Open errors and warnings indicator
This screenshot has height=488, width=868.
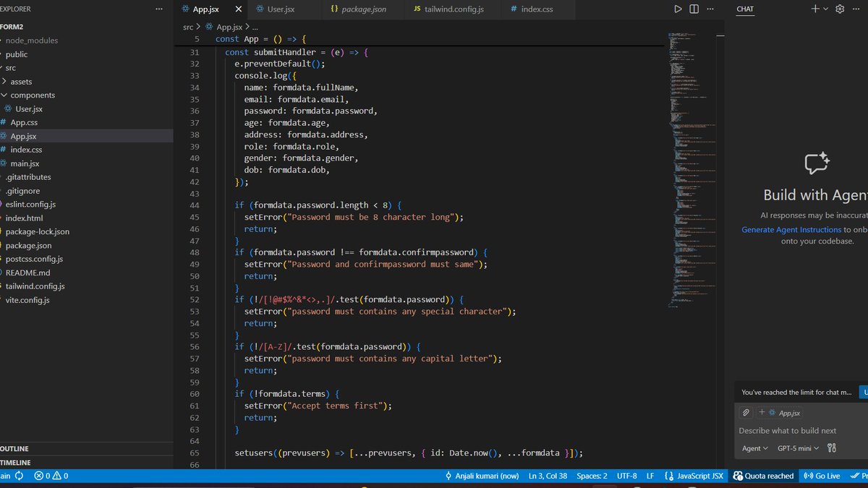[x=51, y=476]
